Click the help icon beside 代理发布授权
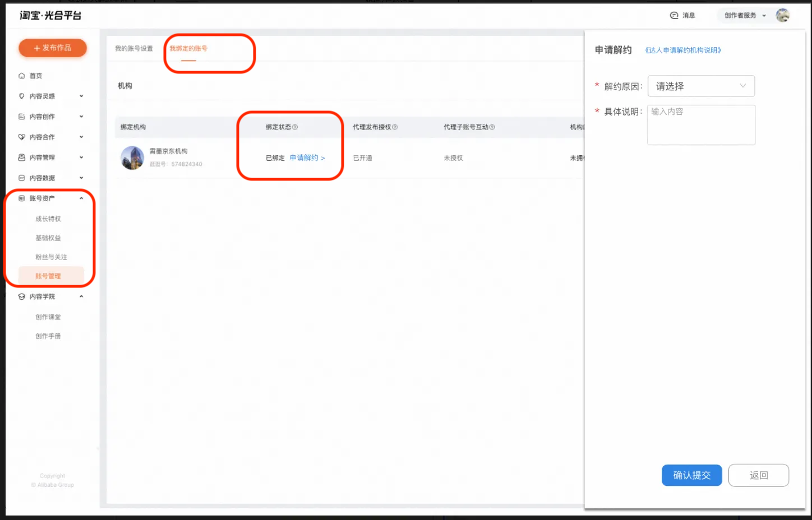Image resolution: width=812 pixels, height=520 pixels. click(x=395, y=127)
